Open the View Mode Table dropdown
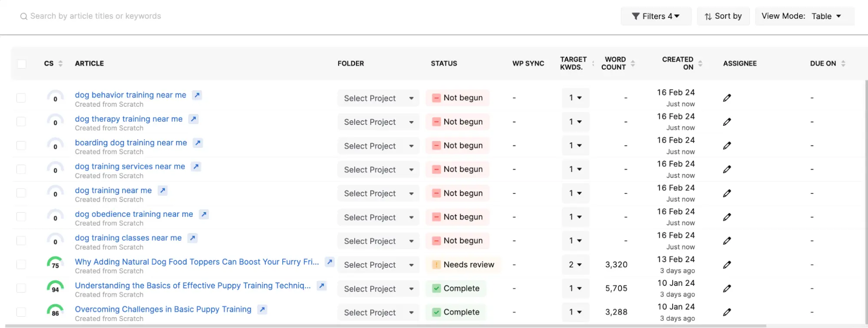This screenshot has width=868, height=328. coord(805,16)
